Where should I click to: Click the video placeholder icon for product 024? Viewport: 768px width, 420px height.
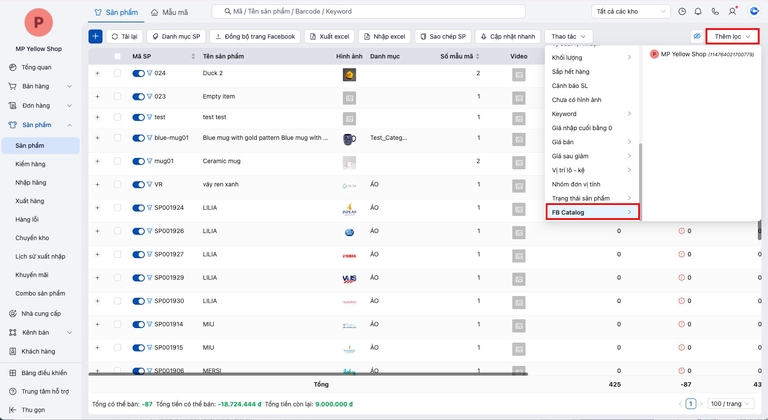pyautogui.click(x=519, y=74)
